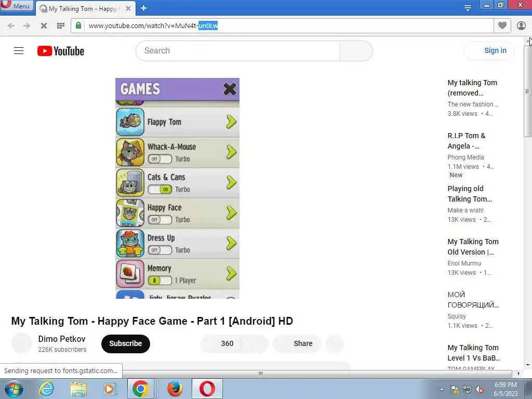Click the Cats & Cans game icon

pos(130,182)
